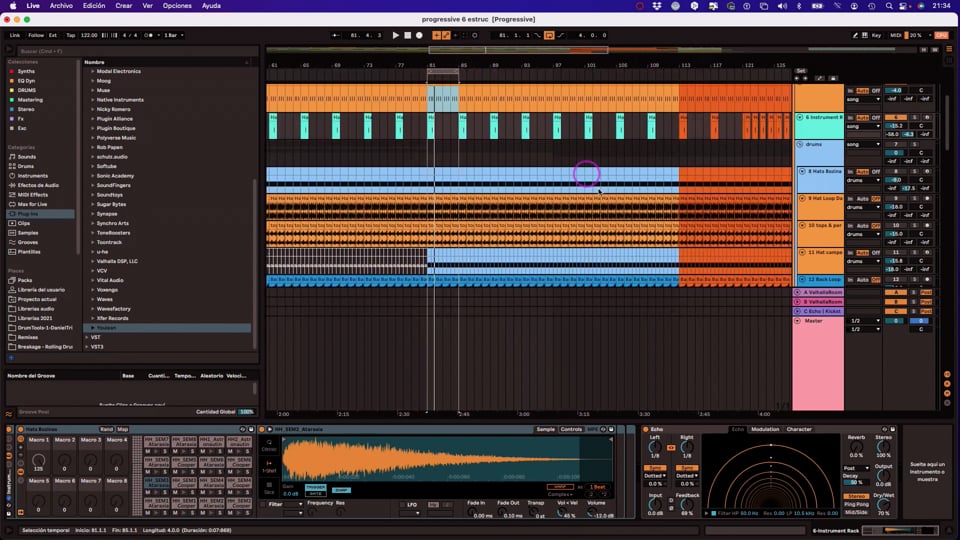Open Librería del usuario place
Viewport: 960px width, 540px height.
coord(41,290)
